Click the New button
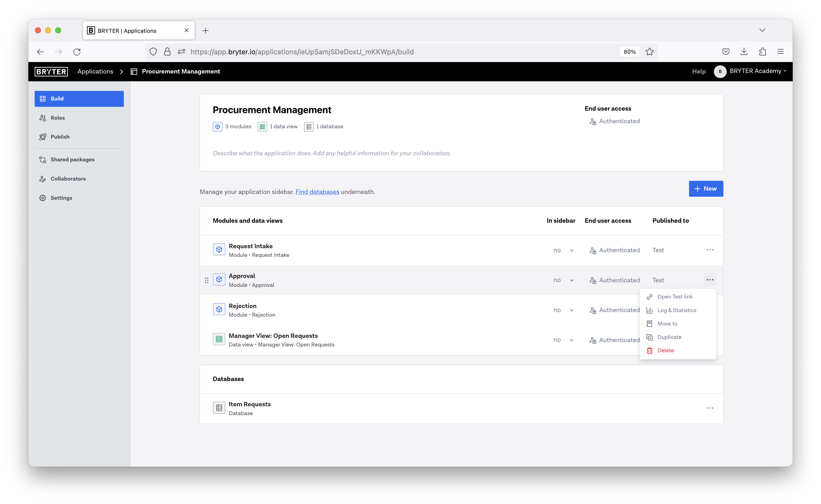 (705, 189)
